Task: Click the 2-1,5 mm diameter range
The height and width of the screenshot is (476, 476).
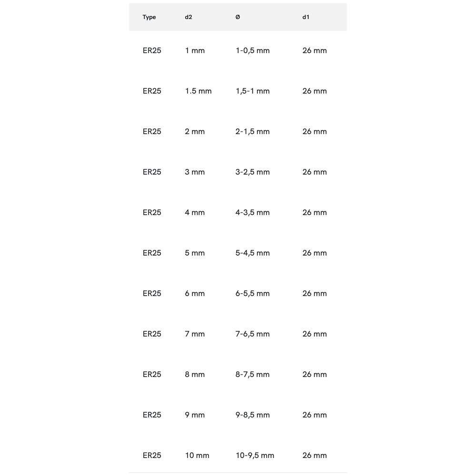Action: click(x=253, y=131)
